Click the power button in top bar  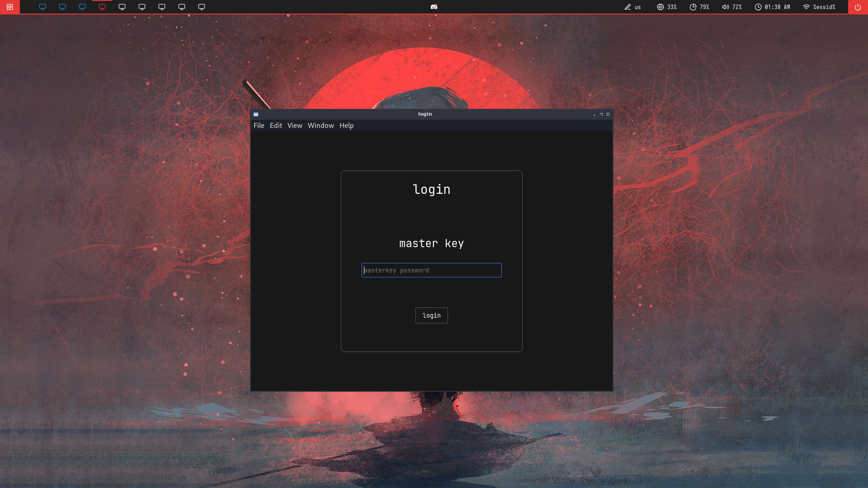(858, 7)
